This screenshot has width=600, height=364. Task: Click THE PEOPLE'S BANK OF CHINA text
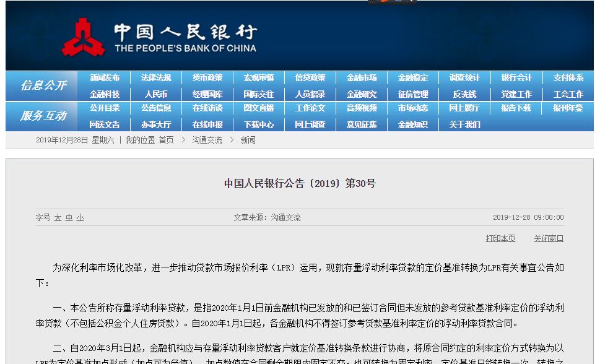click(186, 48)
